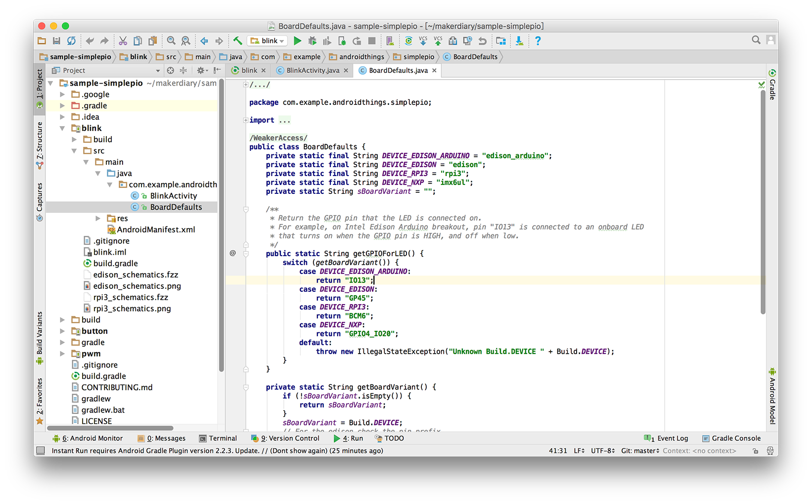The height and width of the screenshot is (504, 812).
Task: Click the Revert arrow icon
Action: (x=483, y=41)
